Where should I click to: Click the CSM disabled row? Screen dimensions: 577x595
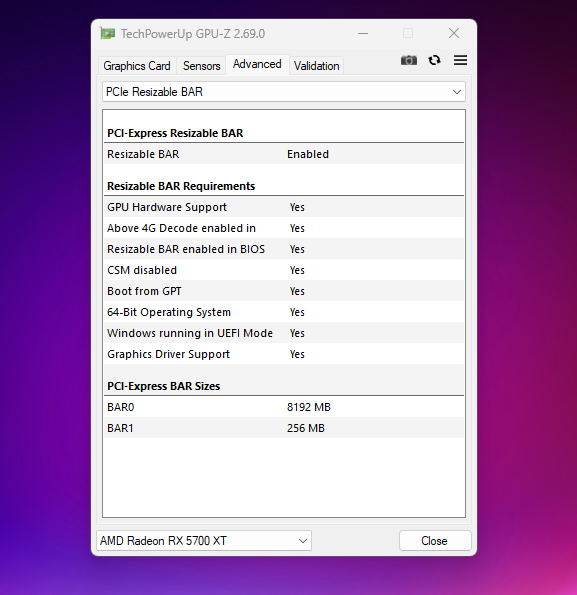point(284,270)
